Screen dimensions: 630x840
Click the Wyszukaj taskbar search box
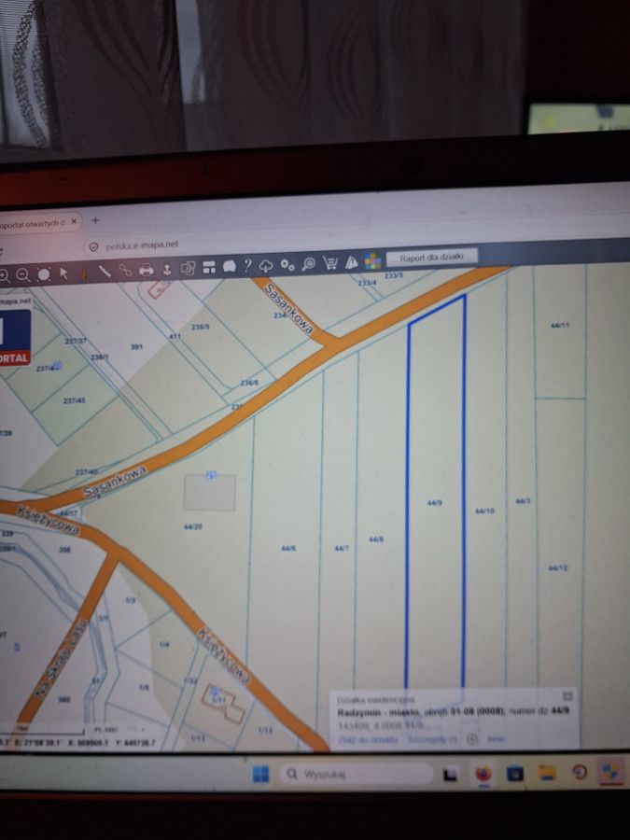tap(356, 774)
